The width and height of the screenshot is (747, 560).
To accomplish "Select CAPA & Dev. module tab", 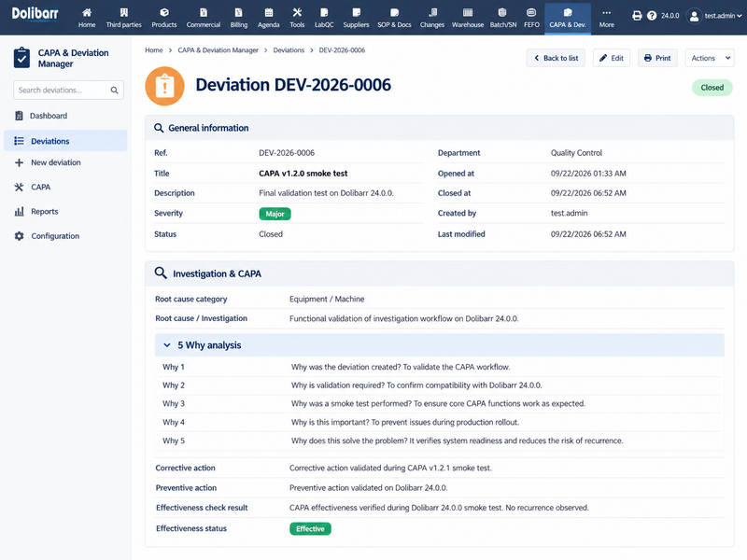I will point(568,18).
